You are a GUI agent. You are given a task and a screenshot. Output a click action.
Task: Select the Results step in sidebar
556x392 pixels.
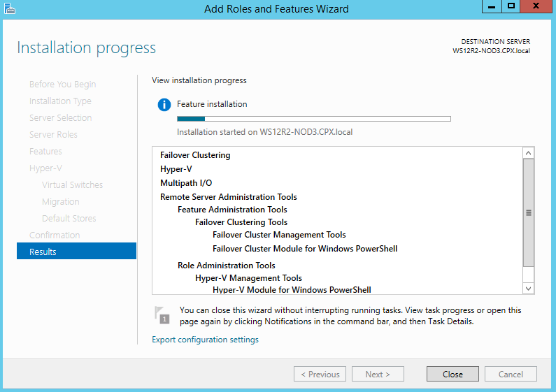click(76, 252)
